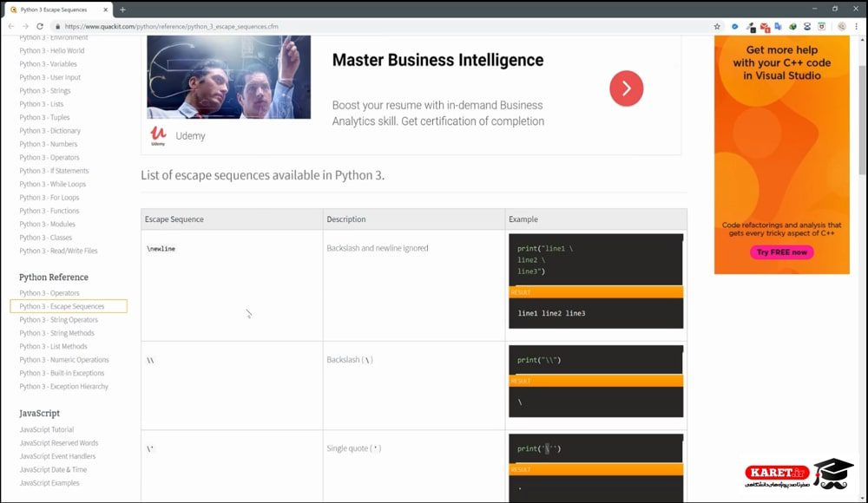Open the red mail checker extension
The height and width of the screenshot is (503, 868).
point(765,27)
